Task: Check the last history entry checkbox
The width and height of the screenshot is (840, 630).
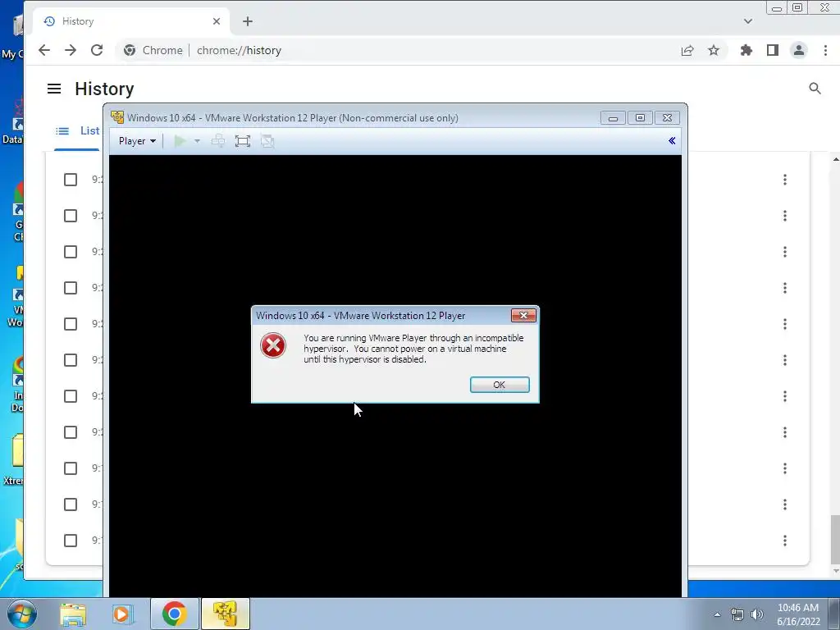Action: pos(71,541)
